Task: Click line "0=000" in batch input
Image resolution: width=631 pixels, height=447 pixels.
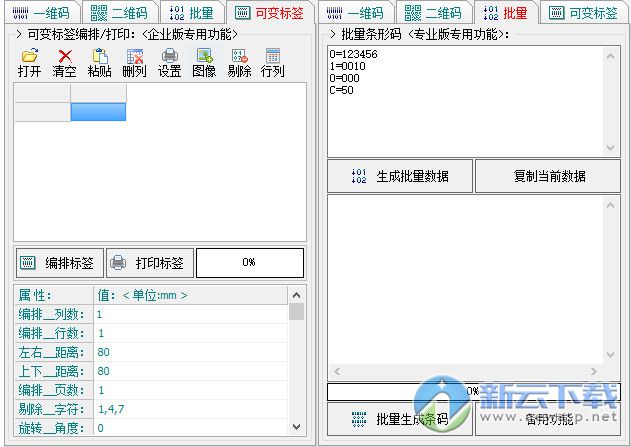Action: click(x=344, y=78)
